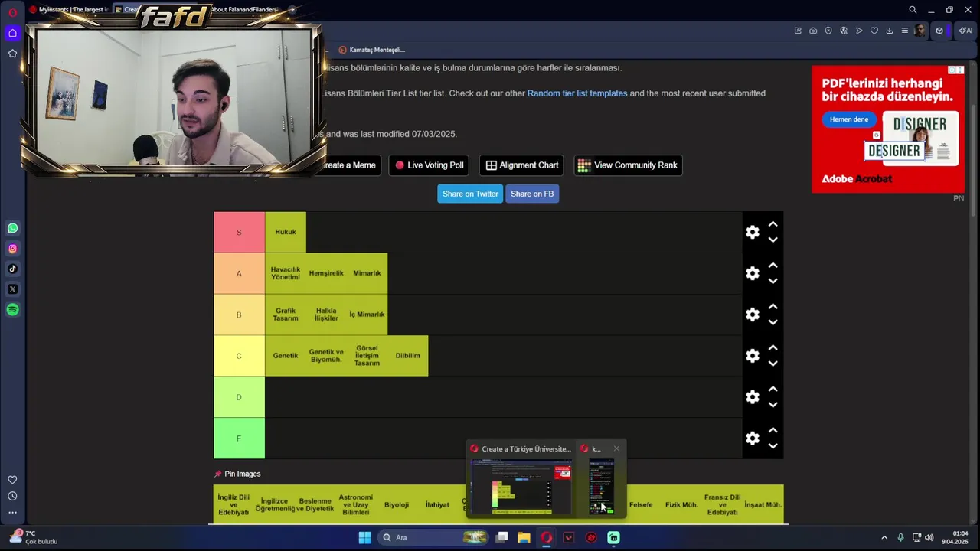
Task: Take a snapshot with camera icon
Action: [x=813, y=31]
